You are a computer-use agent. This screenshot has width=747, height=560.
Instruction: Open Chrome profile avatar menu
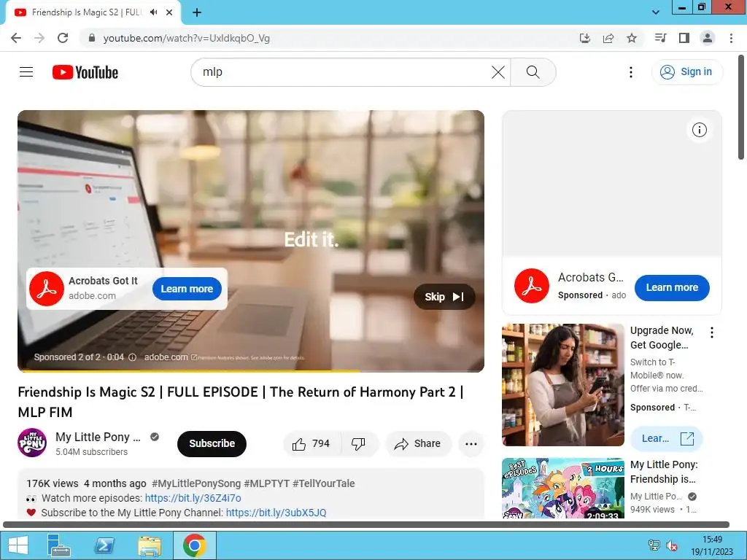(x=707, y=38)
